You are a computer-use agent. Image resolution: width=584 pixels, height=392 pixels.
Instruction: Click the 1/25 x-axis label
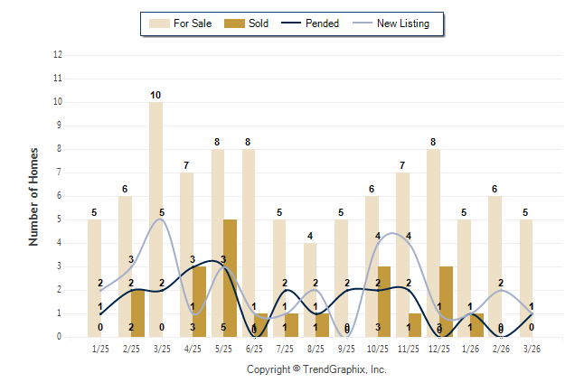(101, 348)
